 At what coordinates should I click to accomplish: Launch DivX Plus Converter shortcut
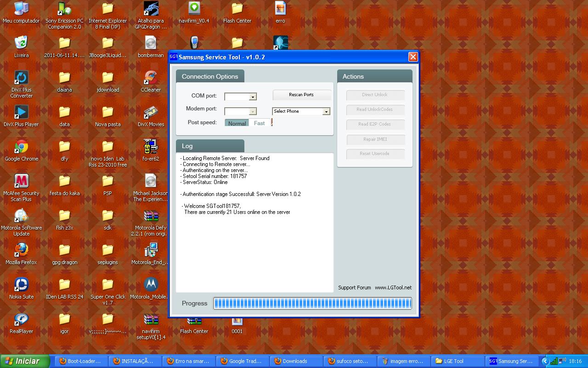21,84
